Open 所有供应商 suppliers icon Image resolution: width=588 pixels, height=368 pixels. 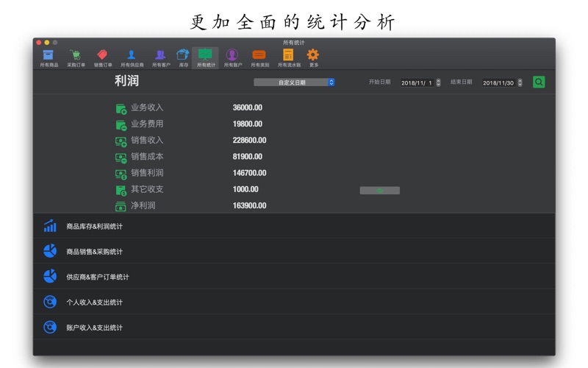click(132, 57)
